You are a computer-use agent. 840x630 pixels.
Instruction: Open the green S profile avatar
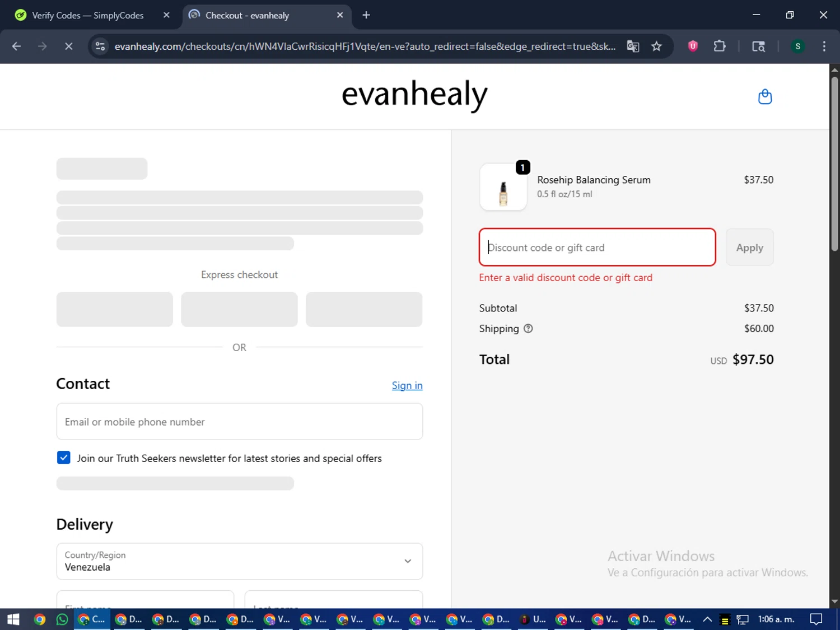(797, 46)
